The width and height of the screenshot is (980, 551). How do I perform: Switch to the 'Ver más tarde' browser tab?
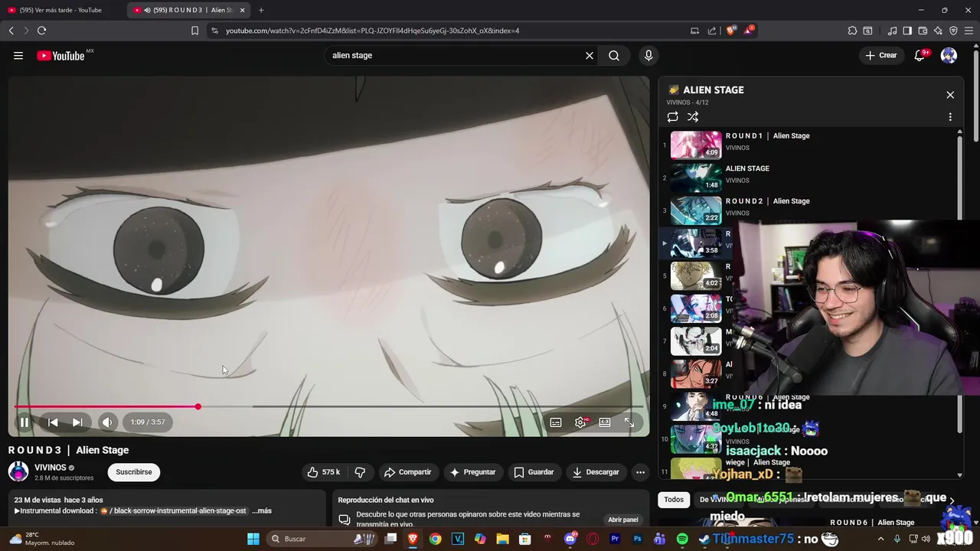(60, 10)
